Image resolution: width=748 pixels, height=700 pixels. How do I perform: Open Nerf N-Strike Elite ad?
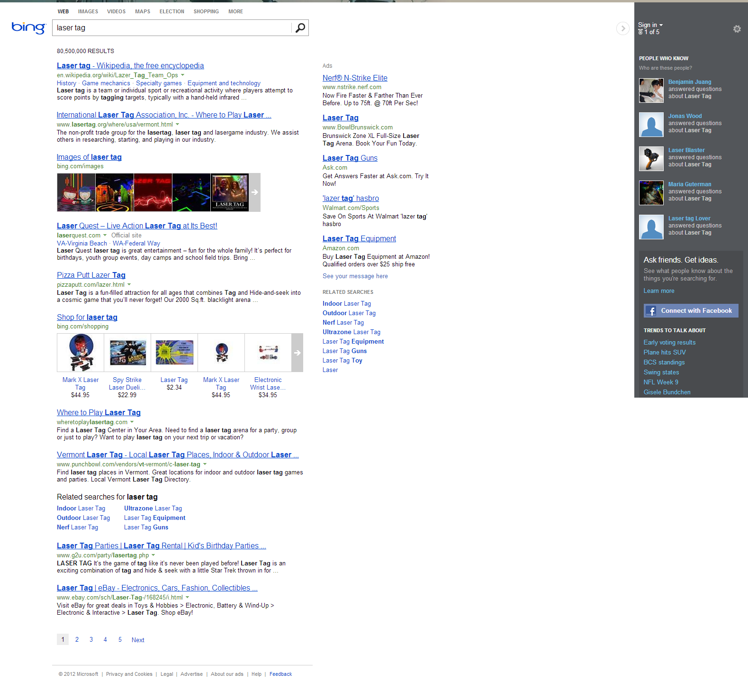(355, 78)
